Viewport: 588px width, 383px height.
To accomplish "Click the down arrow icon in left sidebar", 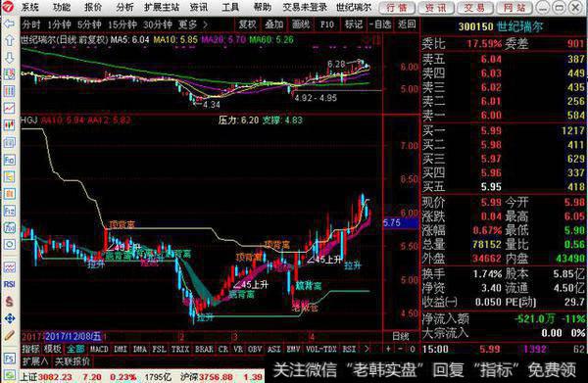I will tap(9, 58).
